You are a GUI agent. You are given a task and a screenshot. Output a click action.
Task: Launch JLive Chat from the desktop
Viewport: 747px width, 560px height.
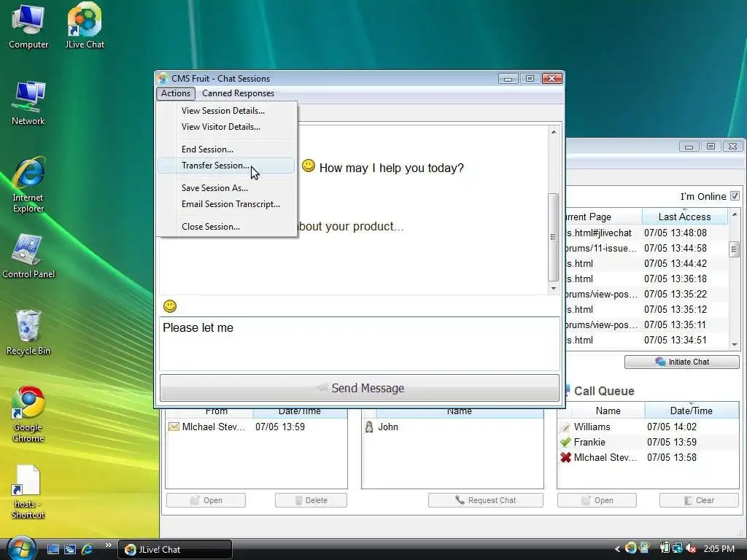[x=85, y=26]
